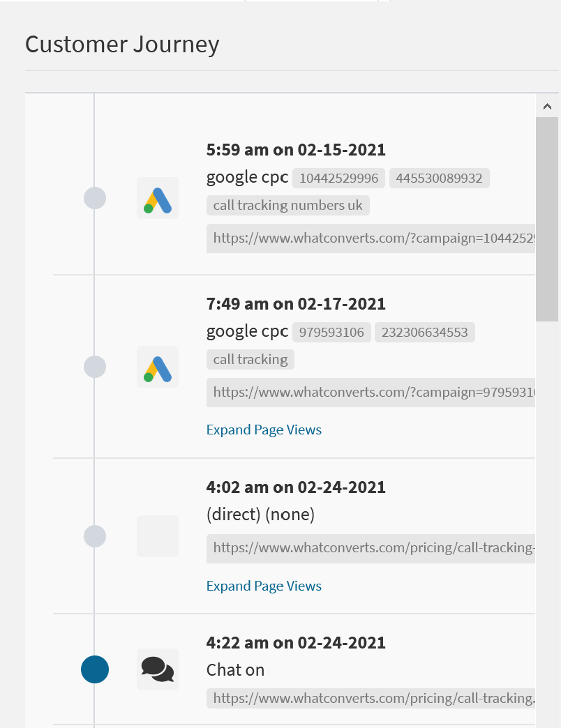Select the timeline dot for 7:49 am visit
This screenshot has height=728, width=561.
pyautogui.click(x=95, y=367)
